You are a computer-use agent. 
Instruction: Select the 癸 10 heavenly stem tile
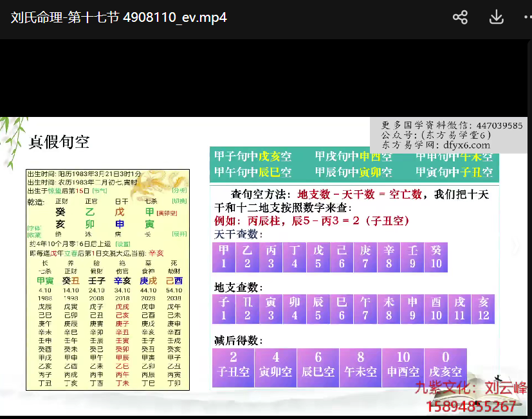(436, 257)
